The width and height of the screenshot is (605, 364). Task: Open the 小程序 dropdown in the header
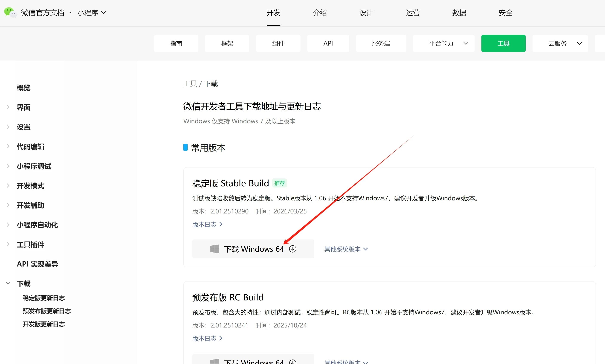(91, 13)
